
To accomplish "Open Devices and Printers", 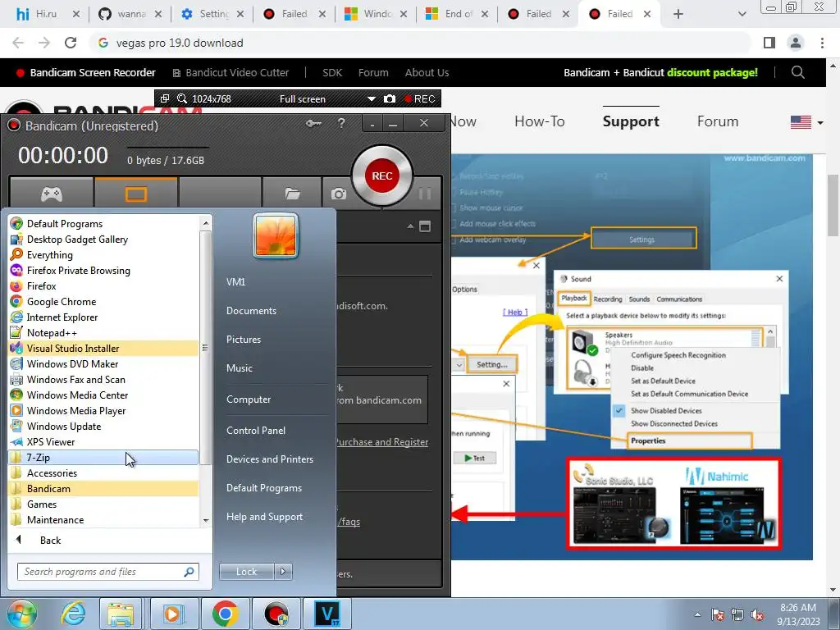I will [269, 459].
